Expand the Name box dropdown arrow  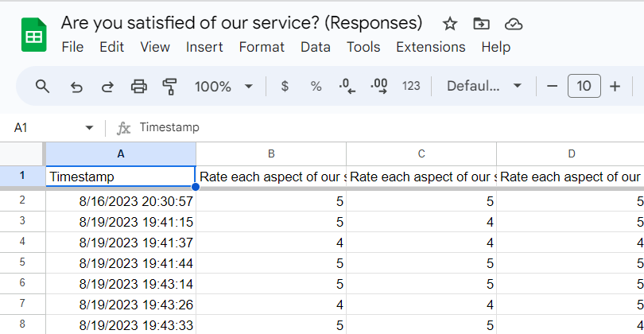tap(89, 127)
